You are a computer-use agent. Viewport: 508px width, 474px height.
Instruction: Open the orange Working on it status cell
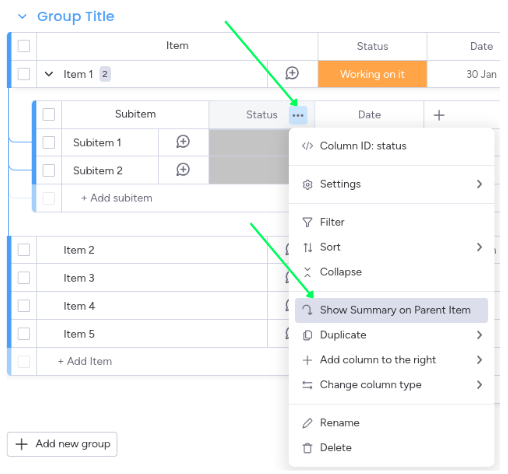[372, 74]
